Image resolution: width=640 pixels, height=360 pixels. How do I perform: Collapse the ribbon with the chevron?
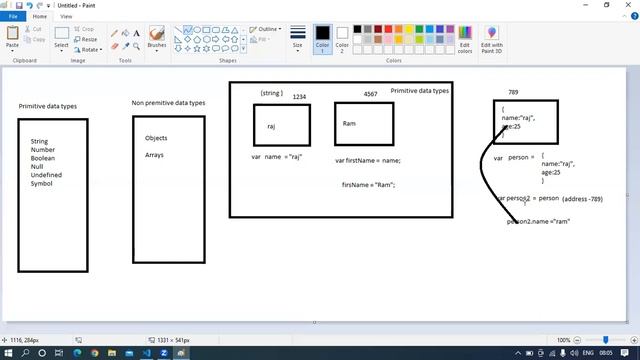click(x=624, y=16)
